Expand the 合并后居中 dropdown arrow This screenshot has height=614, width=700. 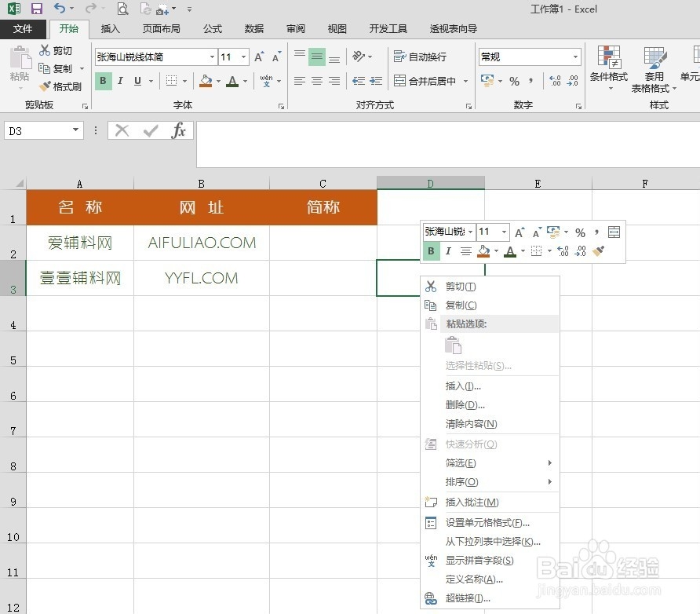pyautogui.click(x=465, y=82)
